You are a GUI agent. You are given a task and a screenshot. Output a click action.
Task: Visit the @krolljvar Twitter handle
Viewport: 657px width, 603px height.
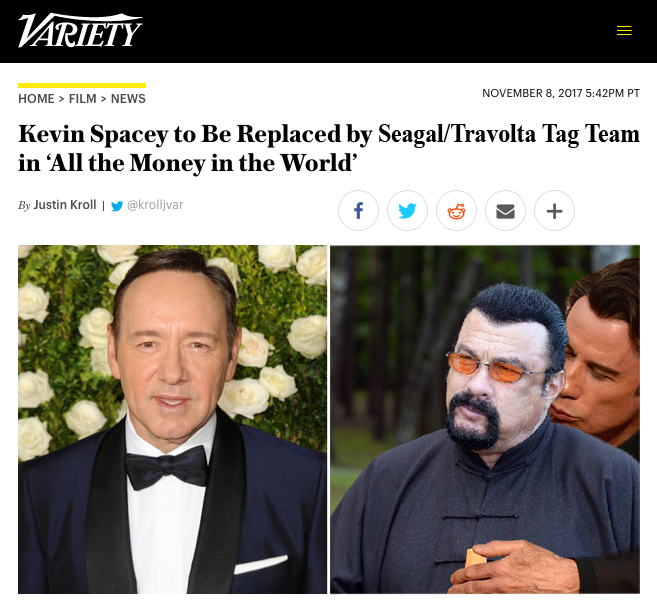155,205
